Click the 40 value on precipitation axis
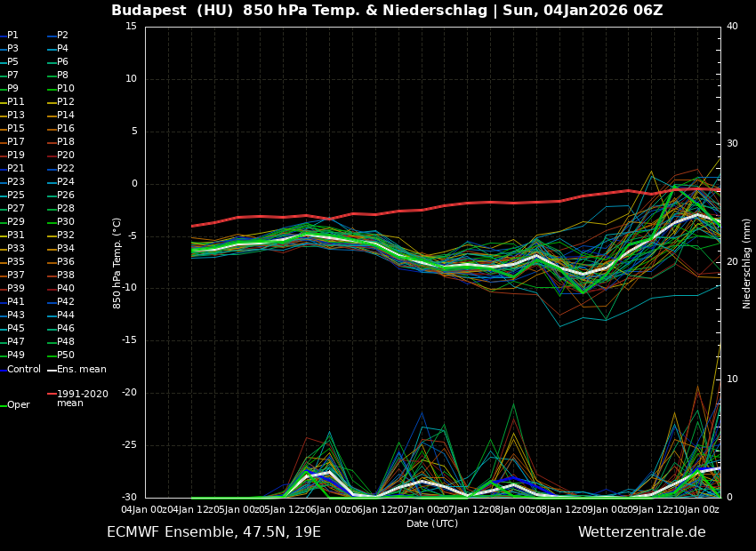Screen dimensions: 756x551 (732, 27)
